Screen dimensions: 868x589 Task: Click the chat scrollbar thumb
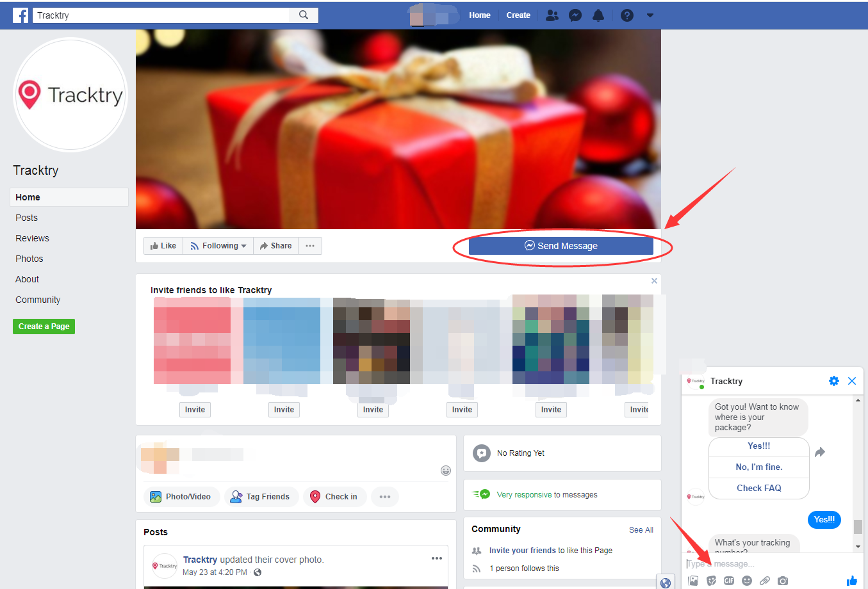tap(858, 526)
